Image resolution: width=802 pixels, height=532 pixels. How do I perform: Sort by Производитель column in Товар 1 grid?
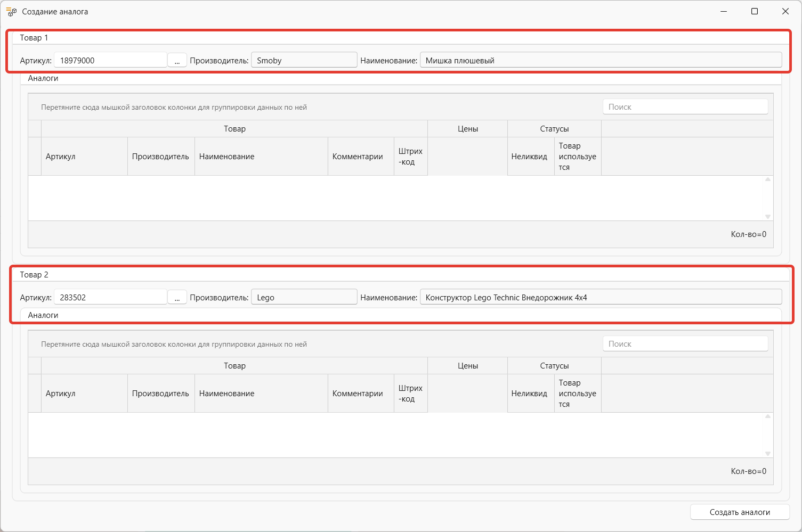pyautogui.click(x=161, y=157)
